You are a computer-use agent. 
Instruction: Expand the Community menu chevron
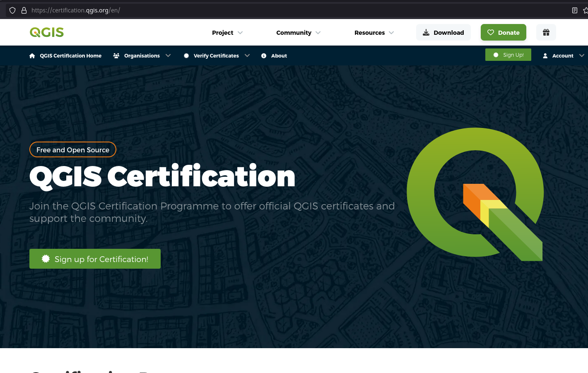coord(318,33)
